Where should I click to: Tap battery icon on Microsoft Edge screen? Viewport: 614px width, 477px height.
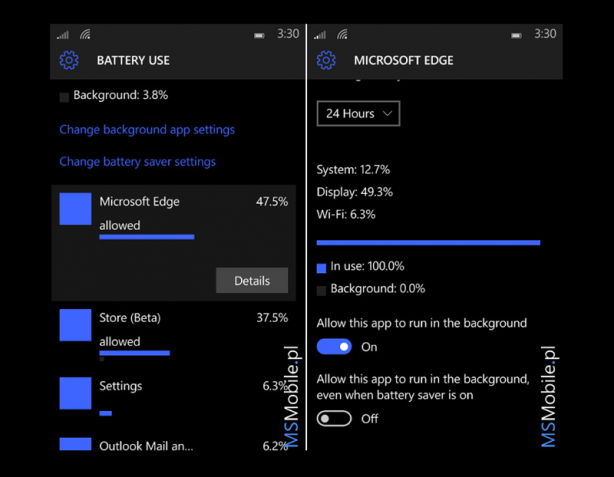(516, 36)
